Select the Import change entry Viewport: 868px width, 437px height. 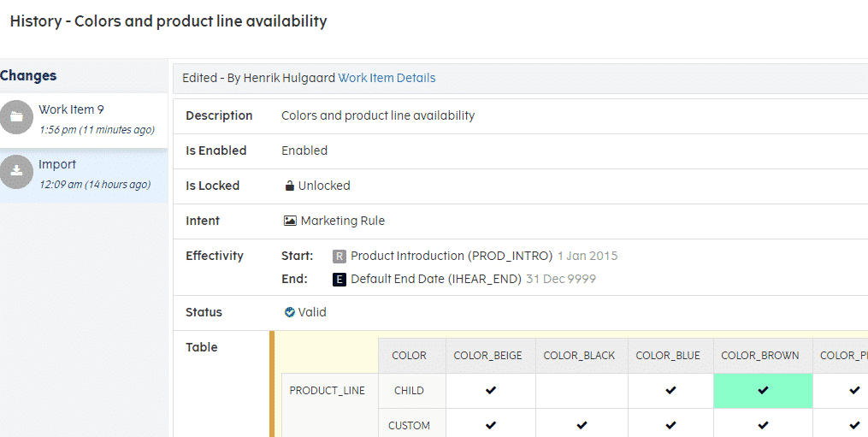(x=84, y=174)
